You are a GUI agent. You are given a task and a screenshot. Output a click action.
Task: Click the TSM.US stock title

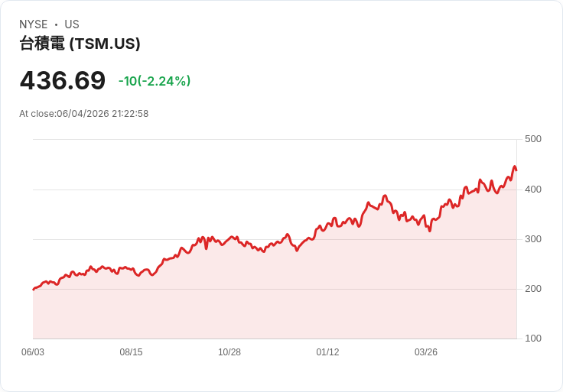pyautogui.click(x=80, y=44)
